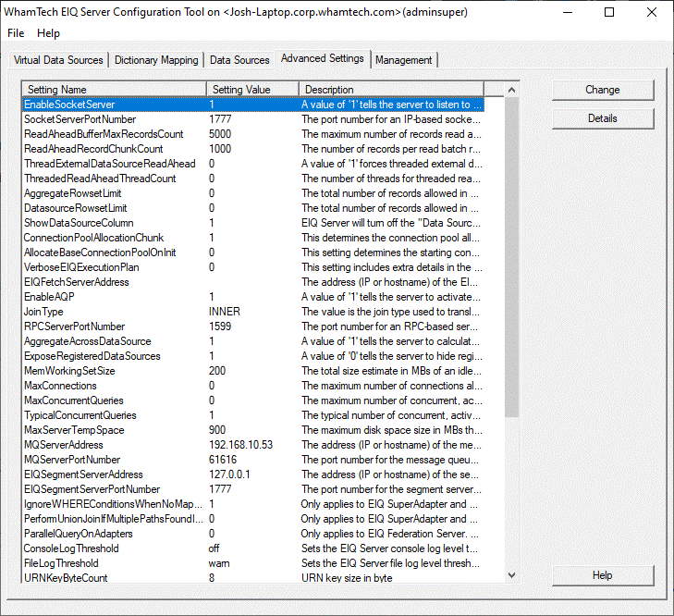Click the INNER value cell
Screen dimensions: 674x616
(x=225, y=312)
